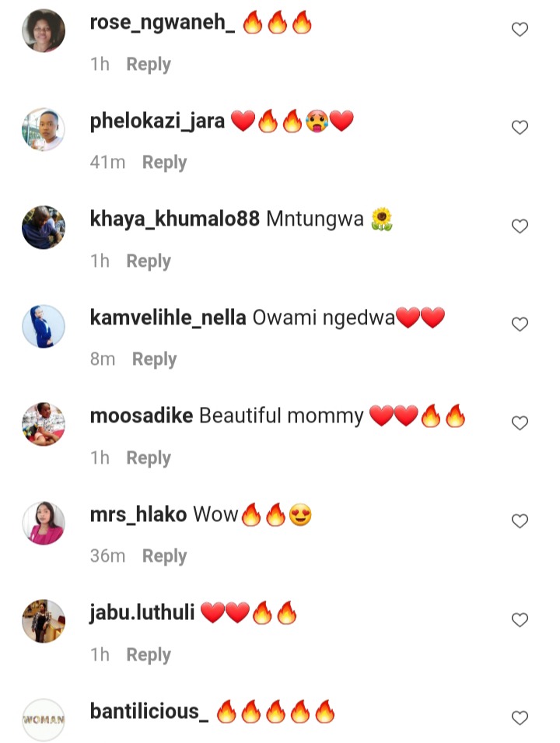The width and height of the screenshot is (560, 743).
Task: Like jabu.luthuli's comment
Action: pyautogui.click(x=520, y=620)
